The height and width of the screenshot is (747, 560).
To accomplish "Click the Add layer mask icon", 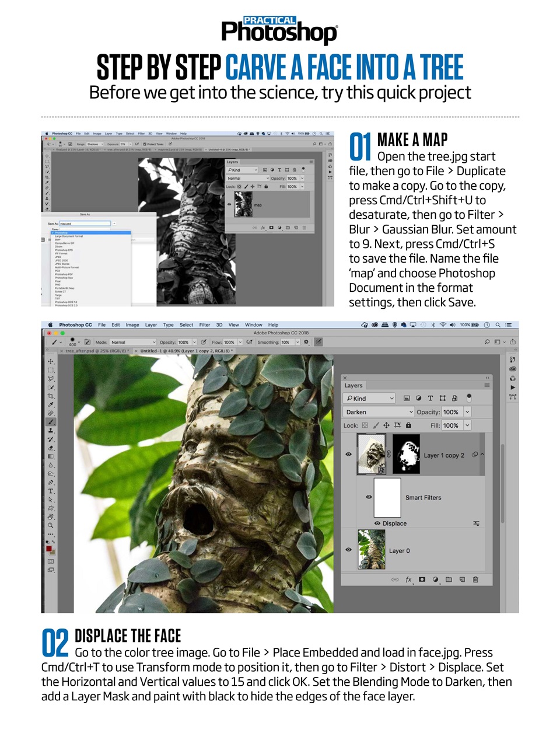I will (x=423, y=580).
